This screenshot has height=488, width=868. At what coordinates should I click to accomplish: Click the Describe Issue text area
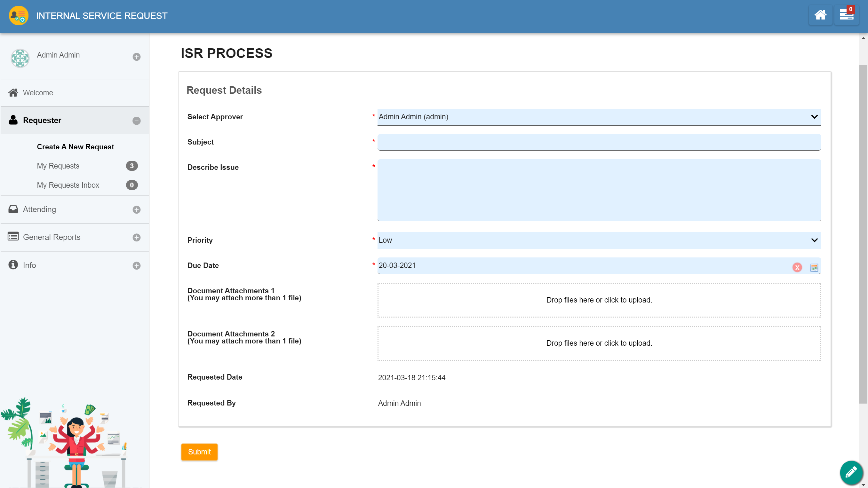tap(599, 190)
